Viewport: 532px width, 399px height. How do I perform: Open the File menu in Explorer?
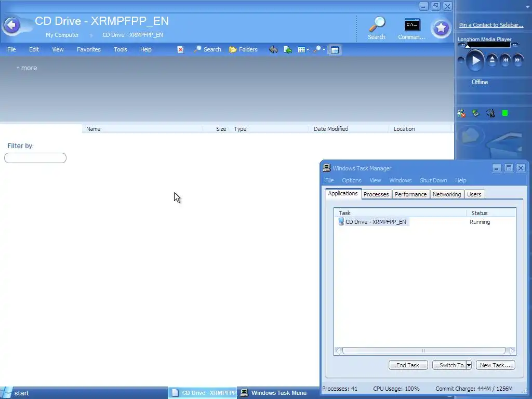pyautogui.click(x=11, y=49)
